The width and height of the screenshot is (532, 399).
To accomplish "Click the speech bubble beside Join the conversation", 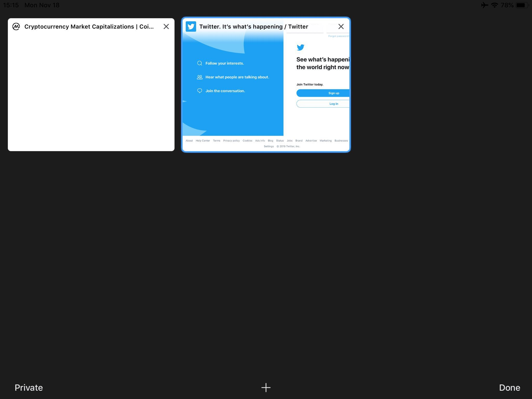I will (199, 91).
